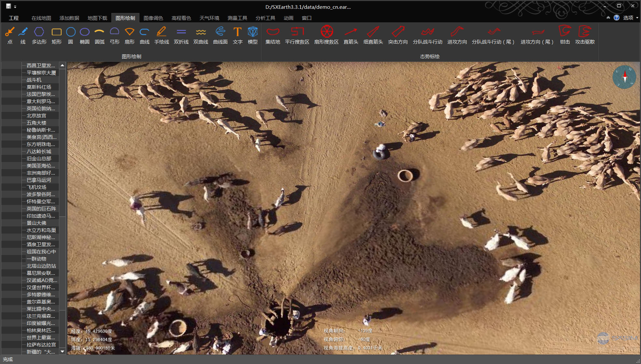This screenshot has width=641, height=364.
Task: Click the save icon in title bar
Action: [x=8, y=6]
